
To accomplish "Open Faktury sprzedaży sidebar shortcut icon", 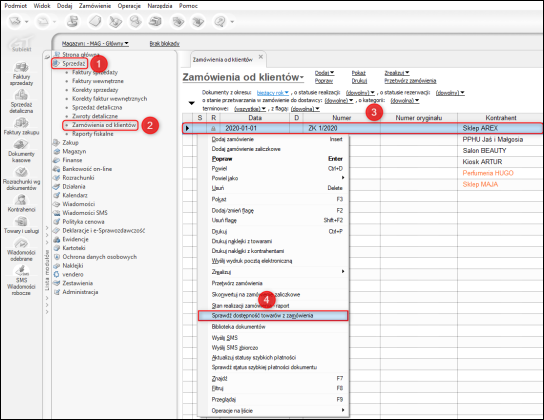I will tap(21, 67).
